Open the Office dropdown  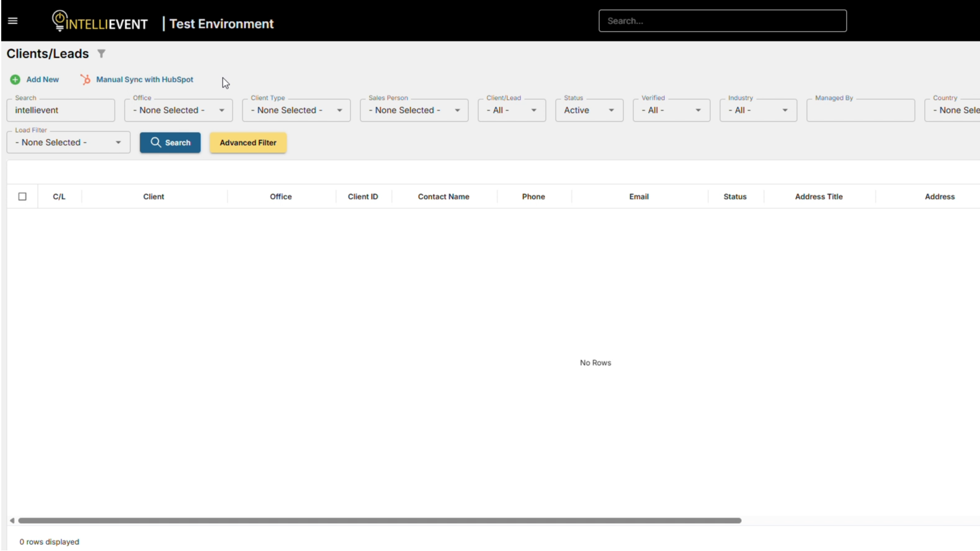[179, 110]
